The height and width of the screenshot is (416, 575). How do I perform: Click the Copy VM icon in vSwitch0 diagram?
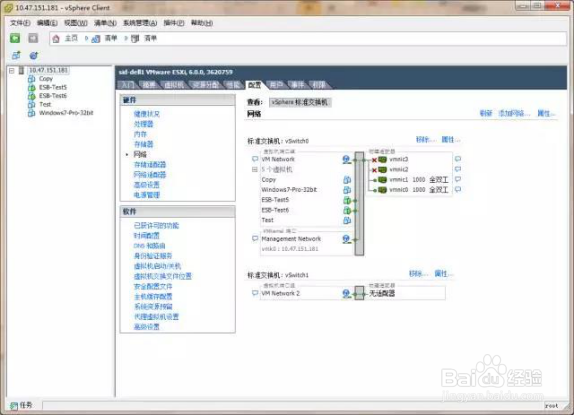click(347, 180)
